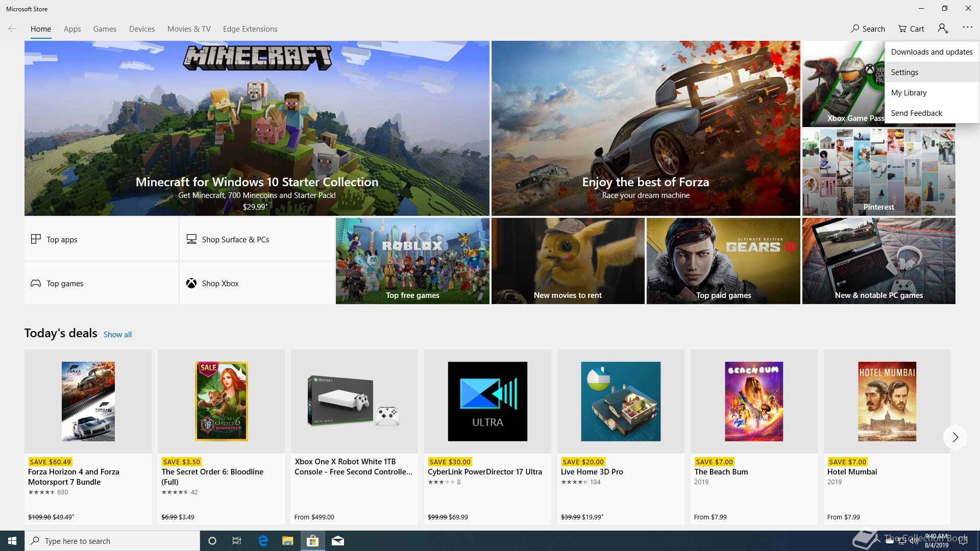Open Xbox Game Pass tile
Image resolution: width=980 pixels, height=551 pixels.
click(843, 84)
